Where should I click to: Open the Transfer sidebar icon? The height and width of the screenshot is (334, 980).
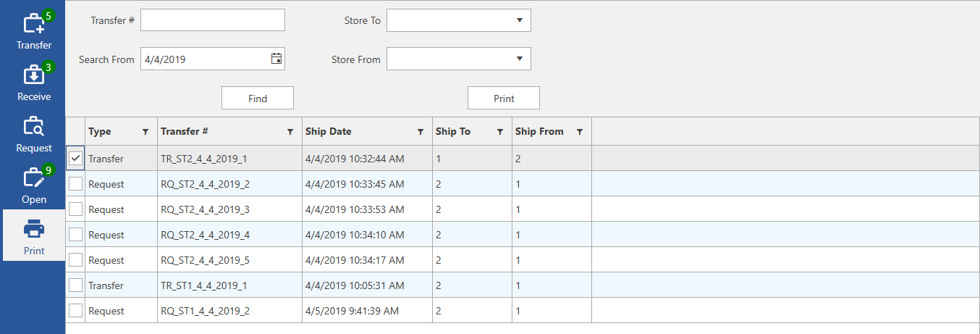click(x=34, y=25)
